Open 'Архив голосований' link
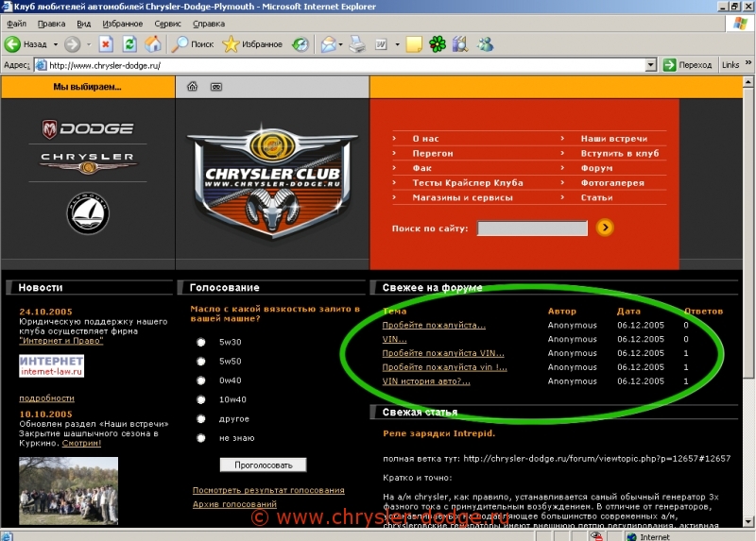The width and height of the screenshot is (756, 541). pyautogui.click(x=234, y=504)
